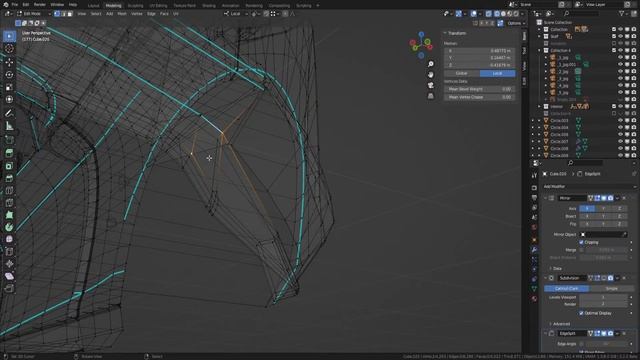Select the Bevel tool
The height and width of the screenshot is (360, 640).
coord(9,178)
